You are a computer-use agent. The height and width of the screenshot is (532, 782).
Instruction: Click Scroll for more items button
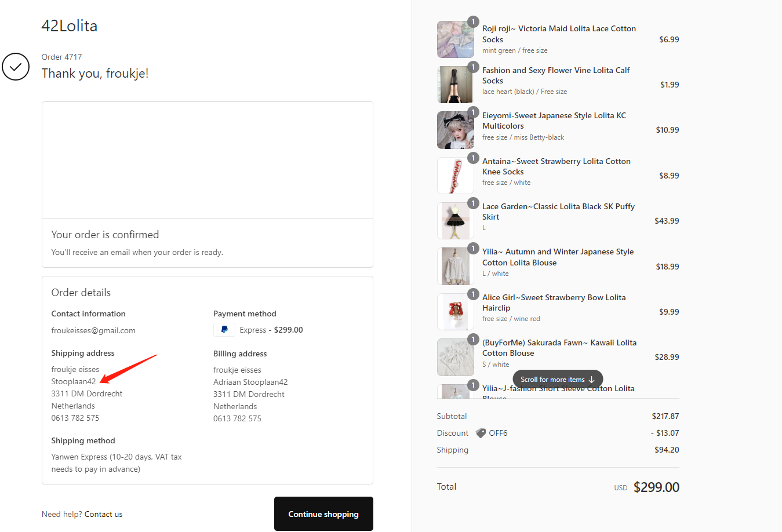click(x=558, y=380)
